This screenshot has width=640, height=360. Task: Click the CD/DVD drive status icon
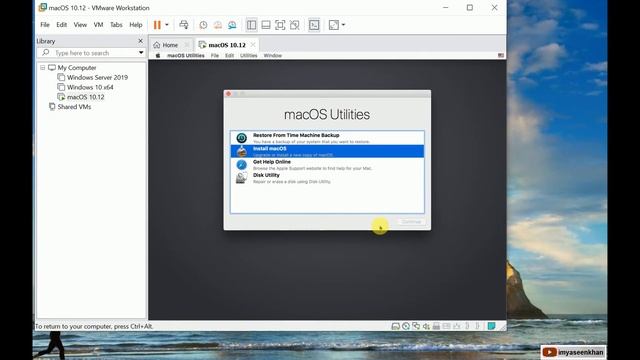[405, 326]
